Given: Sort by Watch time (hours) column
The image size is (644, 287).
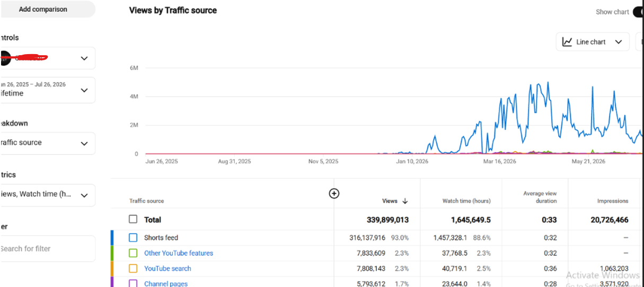Looking at the screenshot, I should 466,201.
